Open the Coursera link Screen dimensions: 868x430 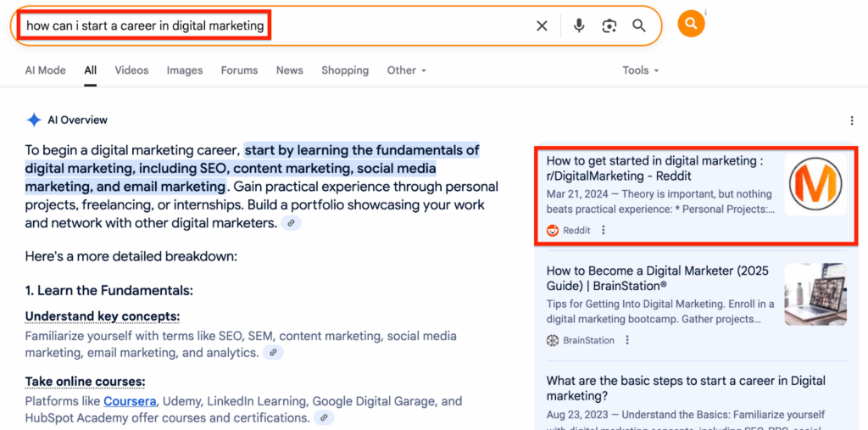point(130,401)
